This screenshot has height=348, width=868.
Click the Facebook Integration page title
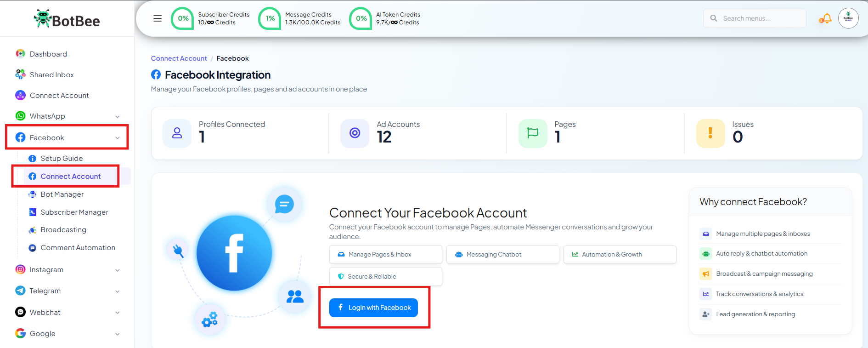[218, 74]
